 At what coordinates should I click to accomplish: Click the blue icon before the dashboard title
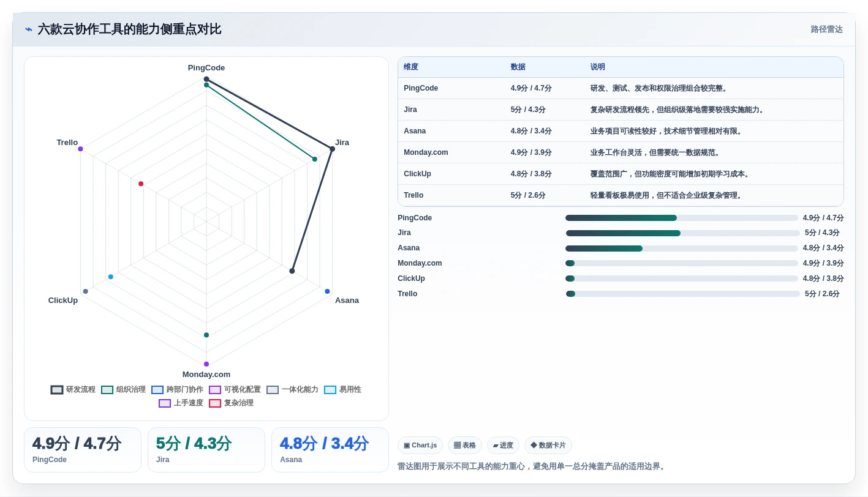[x=29, y=29]
